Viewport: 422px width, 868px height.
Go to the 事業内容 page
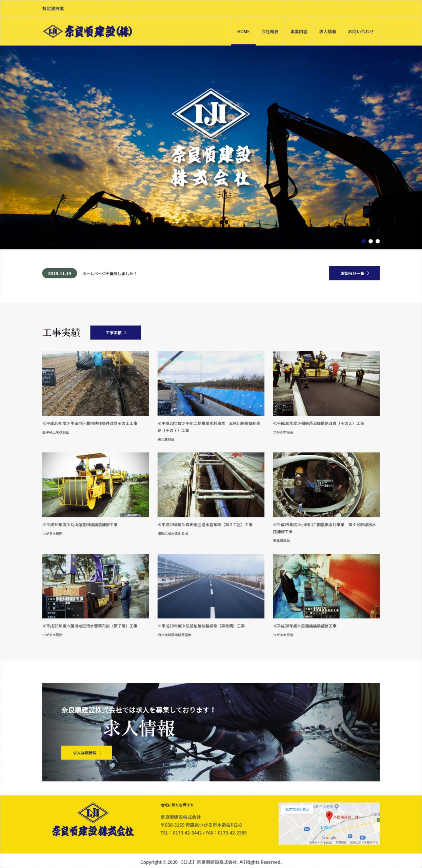click(x=299, y=32)
